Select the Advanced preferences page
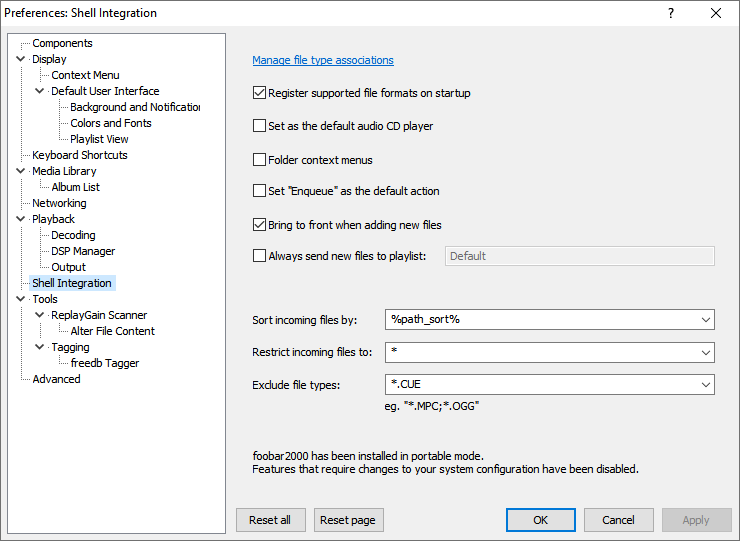The image size is (740, 541). coord(56,379)
